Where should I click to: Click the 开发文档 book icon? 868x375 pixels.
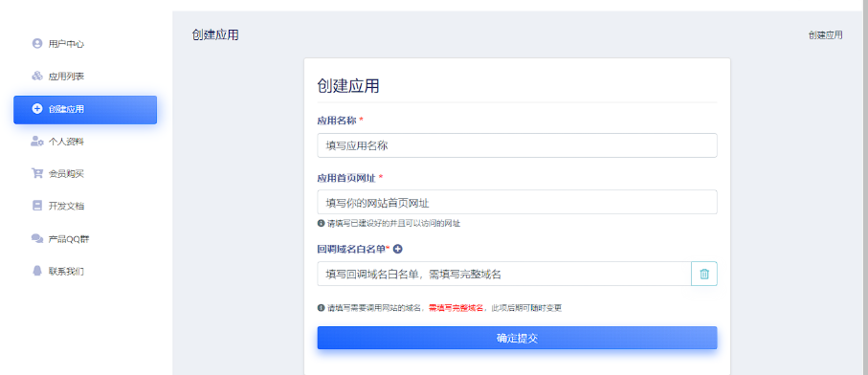(x=37, y=206)
